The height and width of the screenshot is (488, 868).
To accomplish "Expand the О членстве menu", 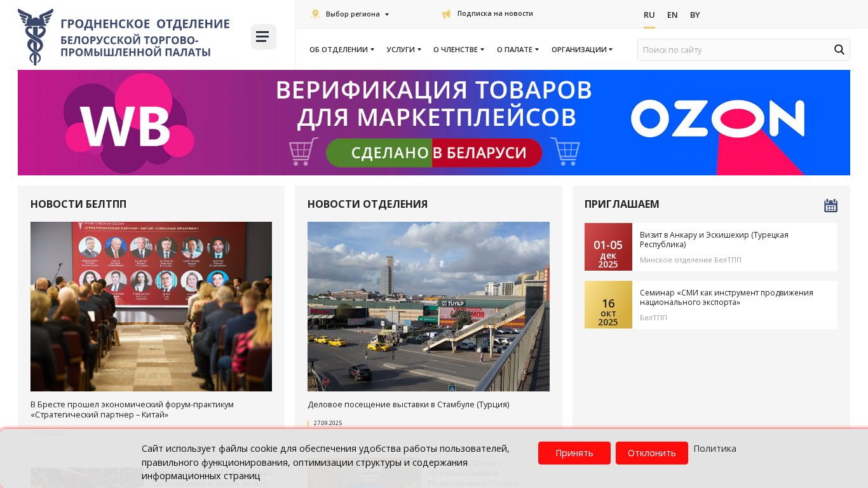I will click(x=459, y=50).
